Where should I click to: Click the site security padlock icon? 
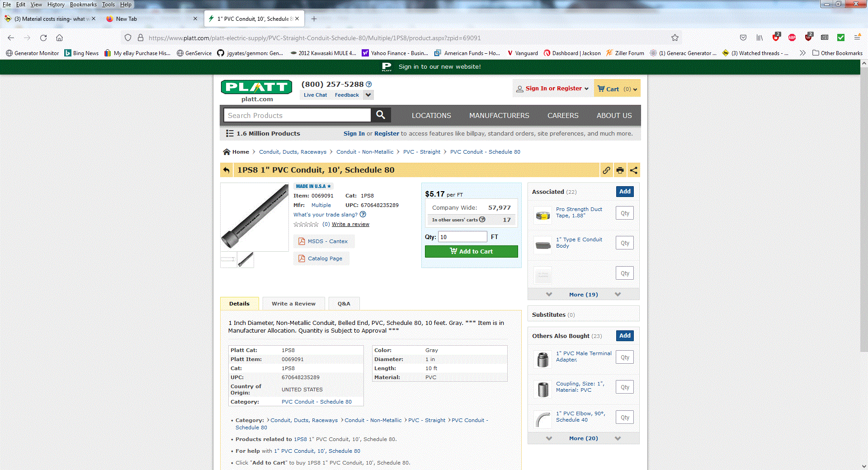coord(141,38)
